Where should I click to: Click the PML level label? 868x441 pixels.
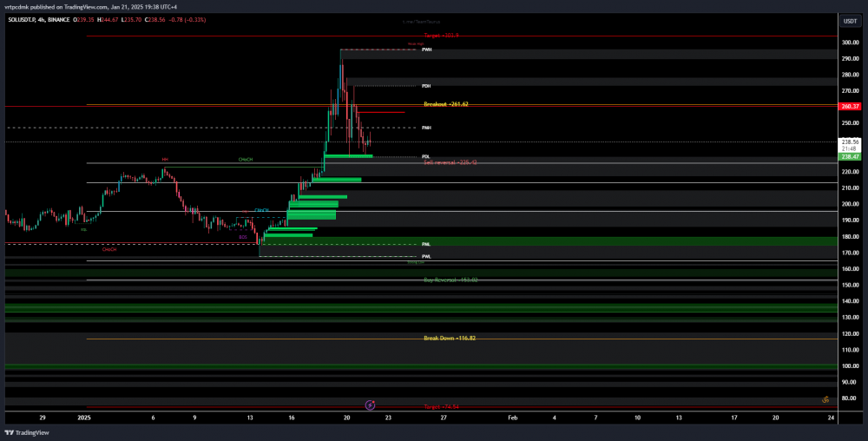[x=426, y=244]
